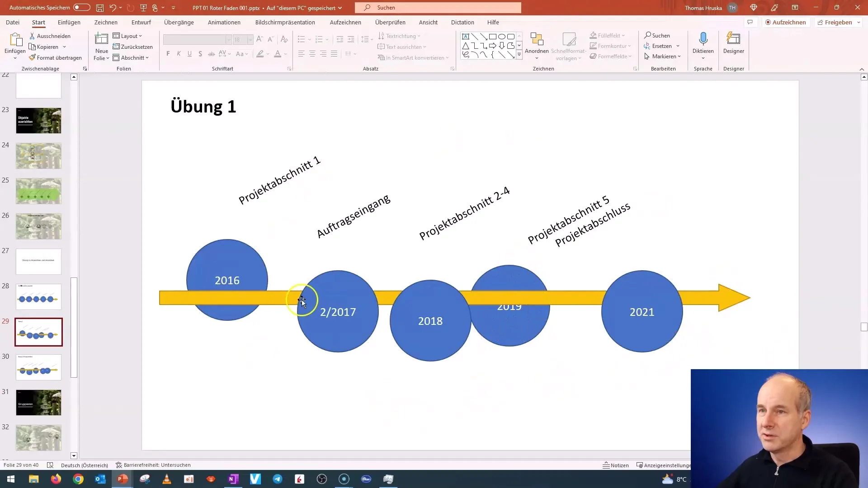Switch to the Entwurf tab
The image size is (868, 488).
tap(141, 22)
